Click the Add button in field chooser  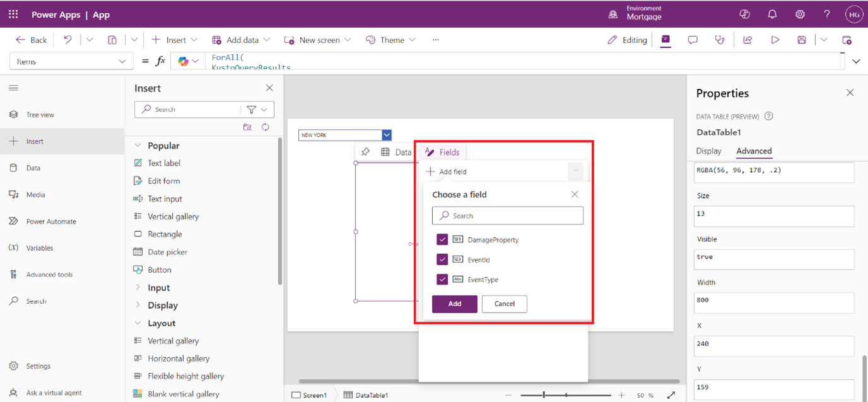tap(454, 304)
